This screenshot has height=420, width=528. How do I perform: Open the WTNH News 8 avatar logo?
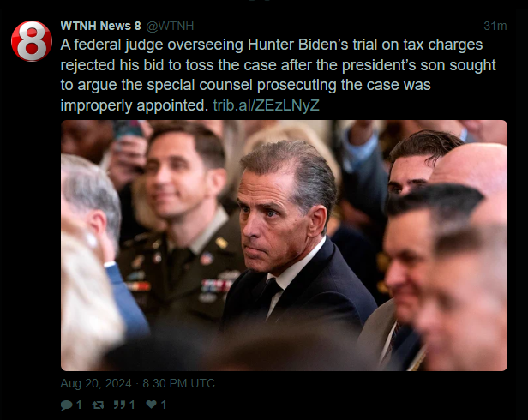pyautogui.click(x=32, y=41)
